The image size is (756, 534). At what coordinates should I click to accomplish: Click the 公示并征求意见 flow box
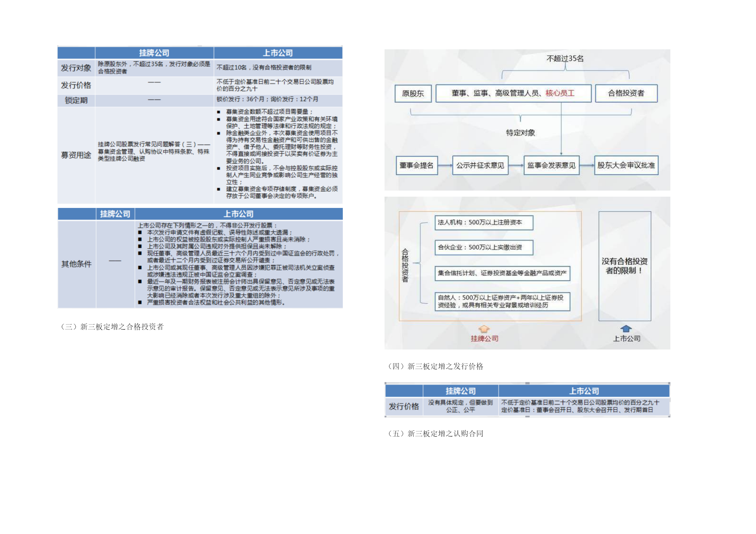click(x=480, y=165)
